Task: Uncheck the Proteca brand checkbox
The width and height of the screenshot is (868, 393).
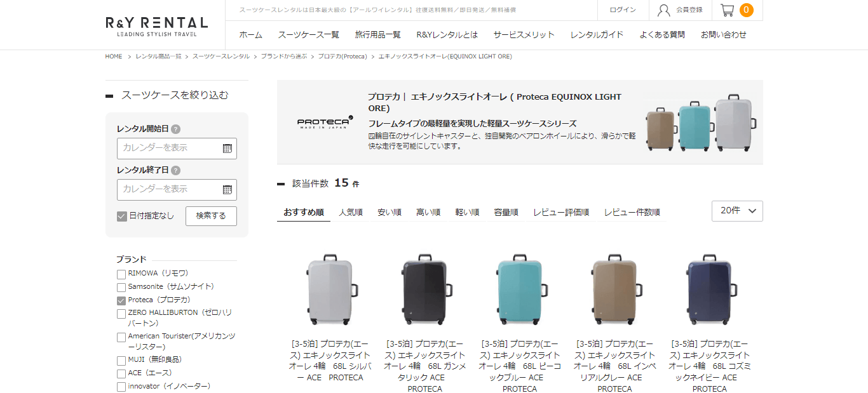Action: (121, 300)
